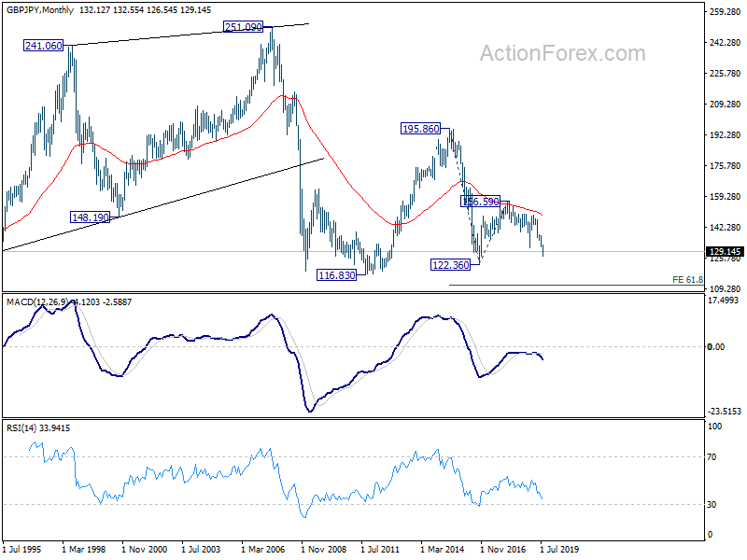Click the 1 Nov 2016 date label
747x560 pixels.
502,549
